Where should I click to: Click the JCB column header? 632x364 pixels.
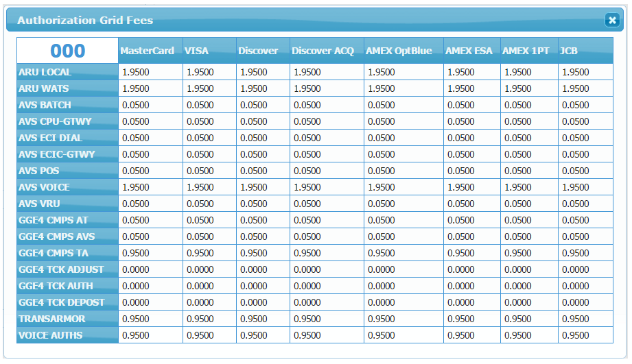(x=585, y=51)
